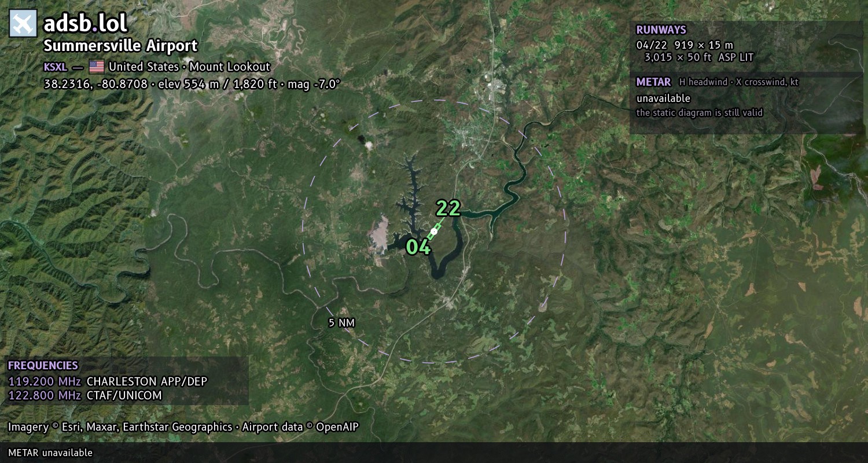The image size is (868, 463).
Task: Click the KSXL airport code
Action: [x=56, y=67]
